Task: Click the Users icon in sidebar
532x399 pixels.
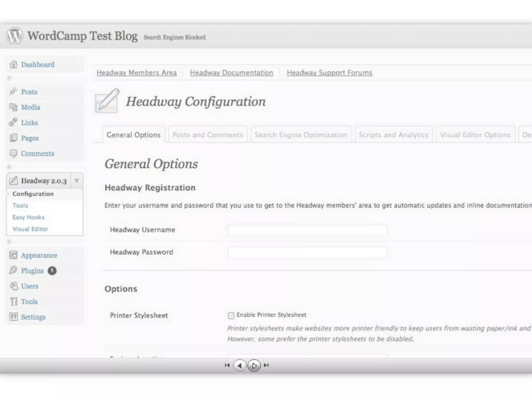Action: 14,286
